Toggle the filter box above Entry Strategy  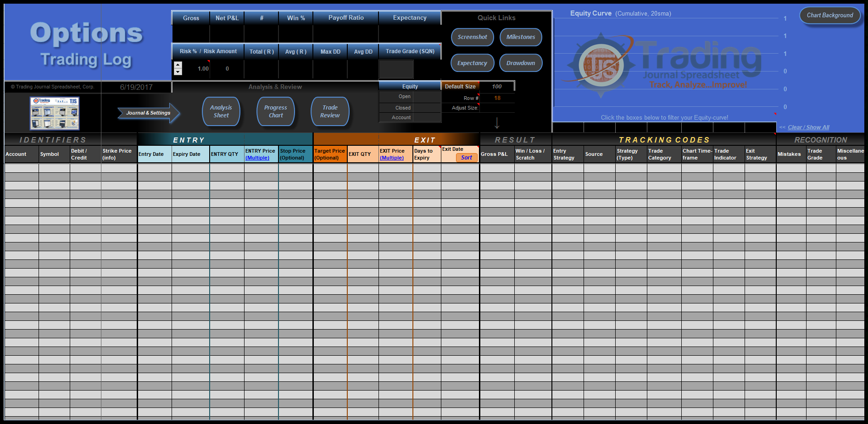point(568,127)
